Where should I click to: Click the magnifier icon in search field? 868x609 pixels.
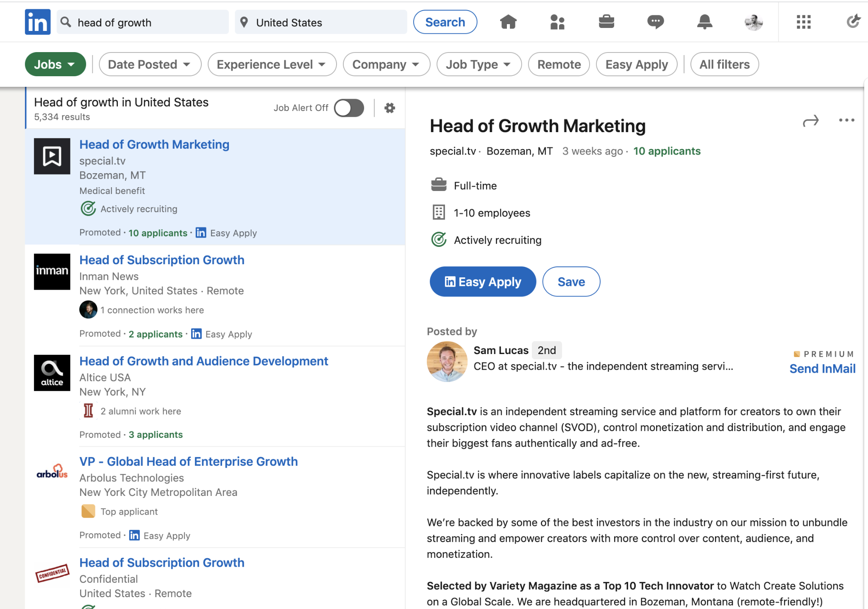pyautogui.click(x=66, y=22)
